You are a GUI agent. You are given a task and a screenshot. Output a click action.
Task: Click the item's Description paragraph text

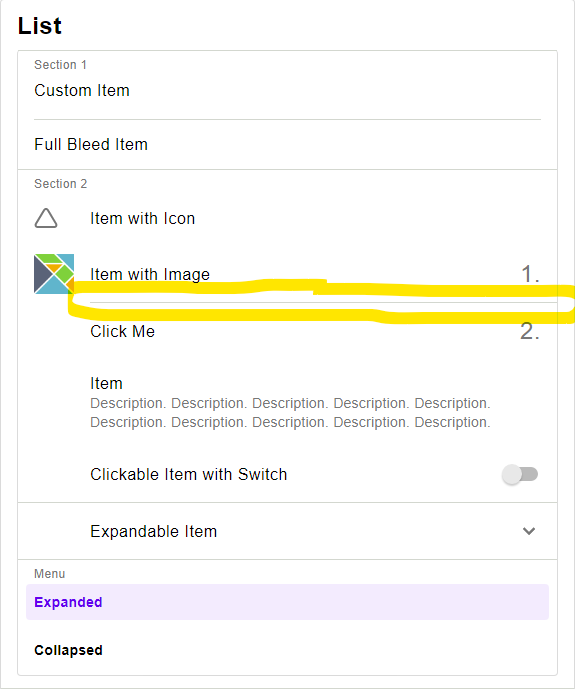coord(290,413)
